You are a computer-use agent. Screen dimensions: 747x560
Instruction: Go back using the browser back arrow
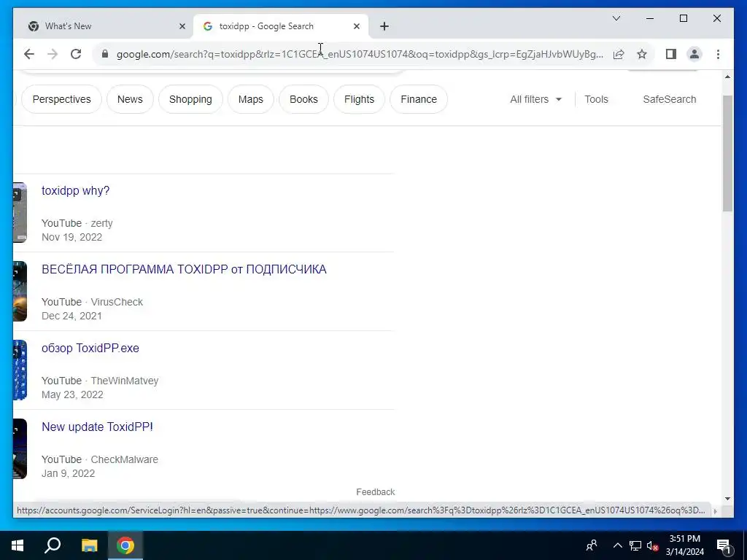click(29, 54)
